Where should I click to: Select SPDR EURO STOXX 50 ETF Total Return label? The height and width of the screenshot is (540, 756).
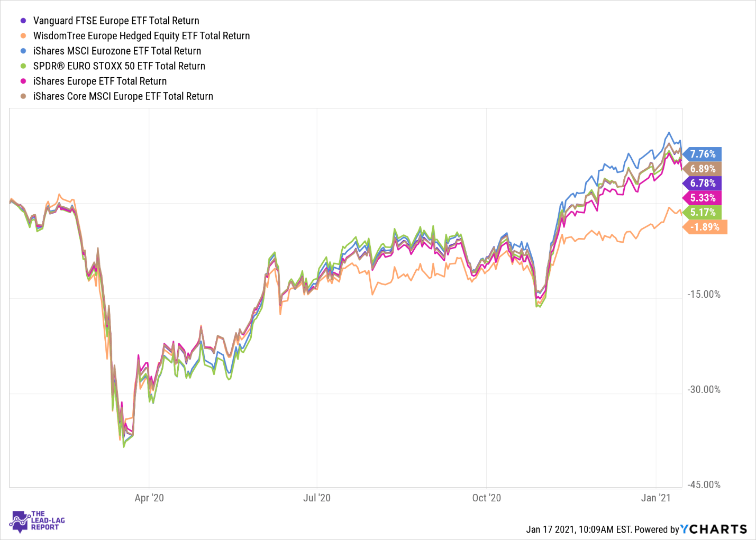coord(119,66)
